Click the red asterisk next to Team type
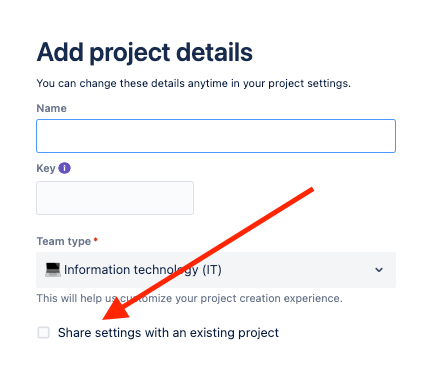This screenshot has height=369, width=434. point(96,240)
